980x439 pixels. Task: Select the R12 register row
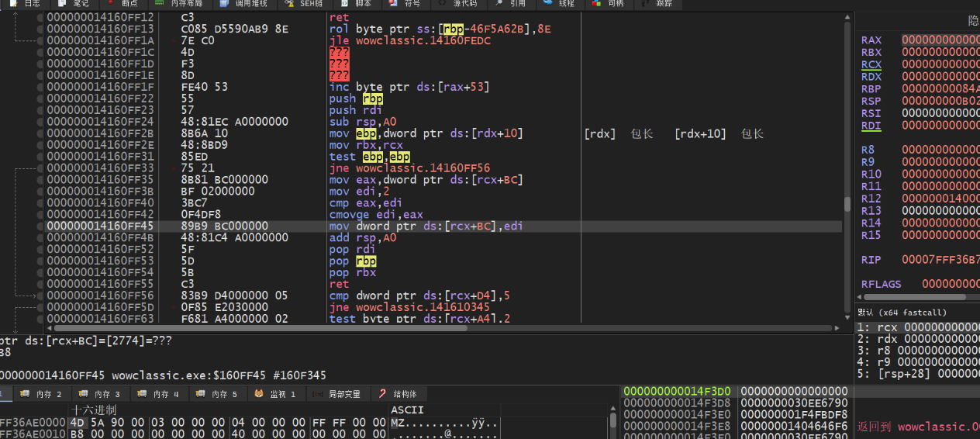920,199
